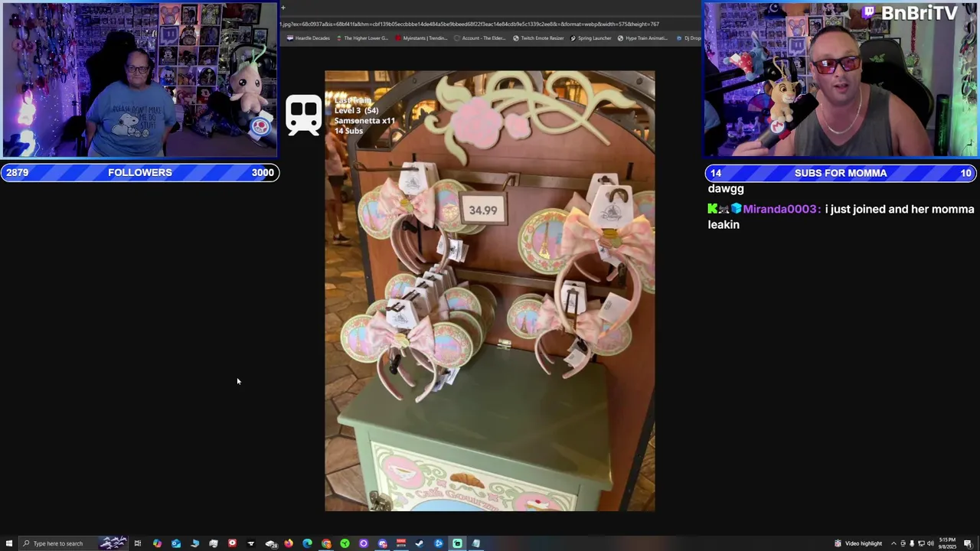980x551 pixels.
Task: Open Google Chrome from the taskbar
Action: [x=326, y=543]
